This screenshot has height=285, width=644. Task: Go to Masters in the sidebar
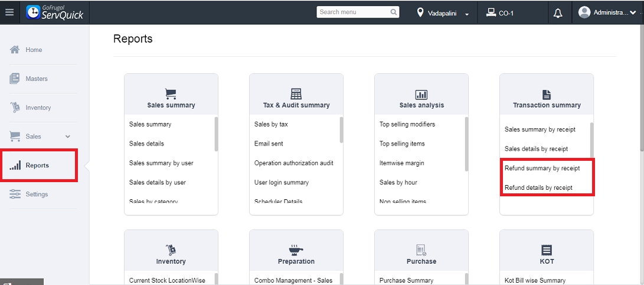(x=37, y=79)
